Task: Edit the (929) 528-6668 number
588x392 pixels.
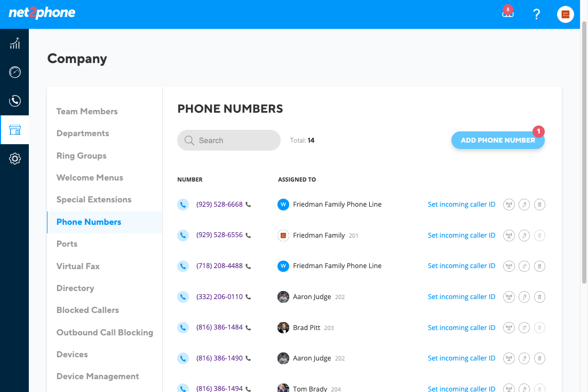Action: 525,205
